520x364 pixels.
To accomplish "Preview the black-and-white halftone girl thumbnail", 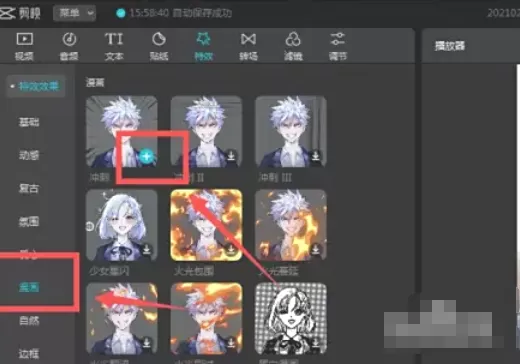I will click(x=291, y=319).
